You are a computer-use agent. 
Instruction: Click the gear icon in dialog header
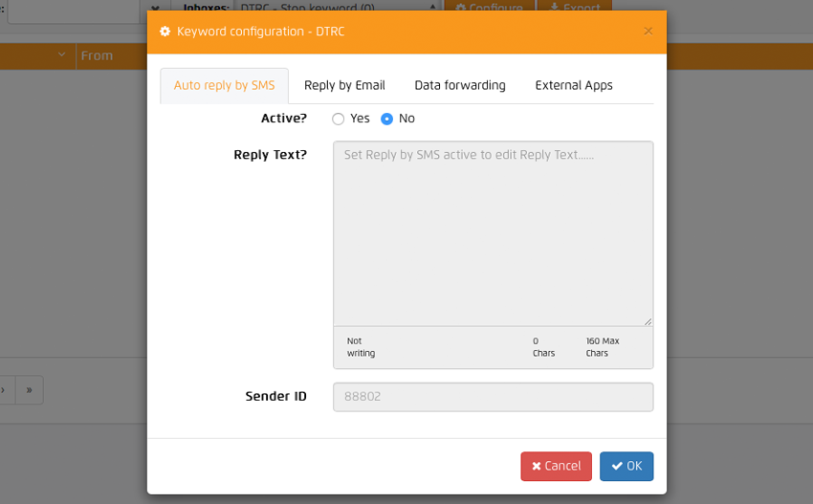tap(165, 32)
